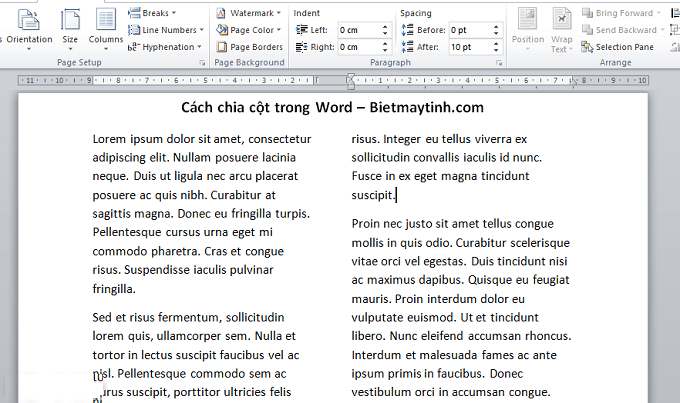680x403 pixels.
Task: Click the word 'suscipit.' in right column
Action: click(373, 195)
